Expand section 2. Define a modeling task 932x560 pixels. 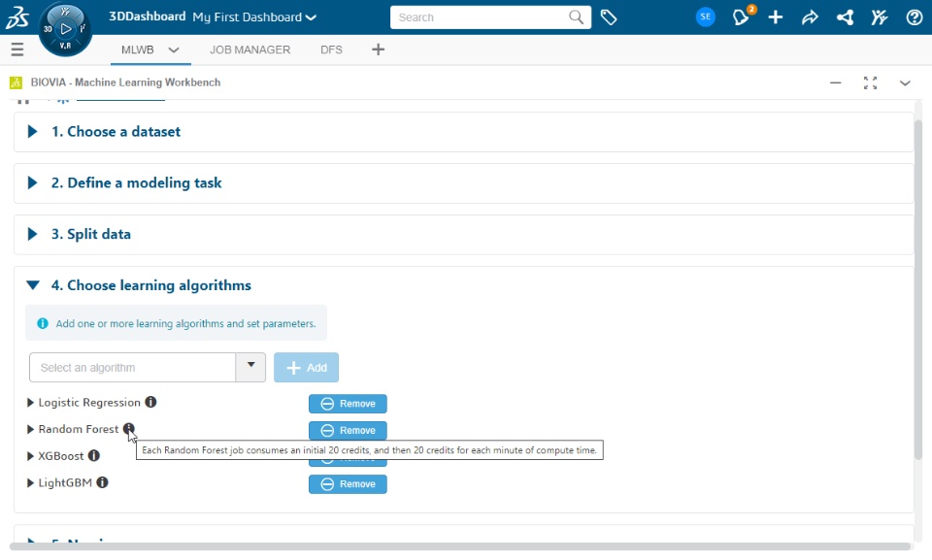pos(32,182)
